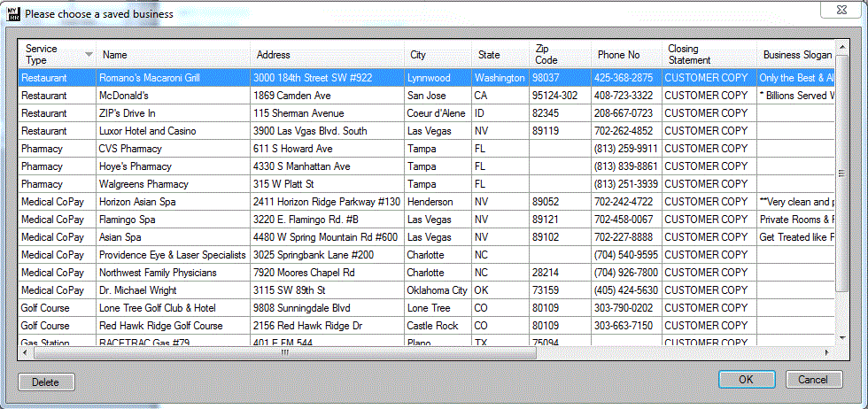Click the Henderson city cell

(x=438, y=202)
